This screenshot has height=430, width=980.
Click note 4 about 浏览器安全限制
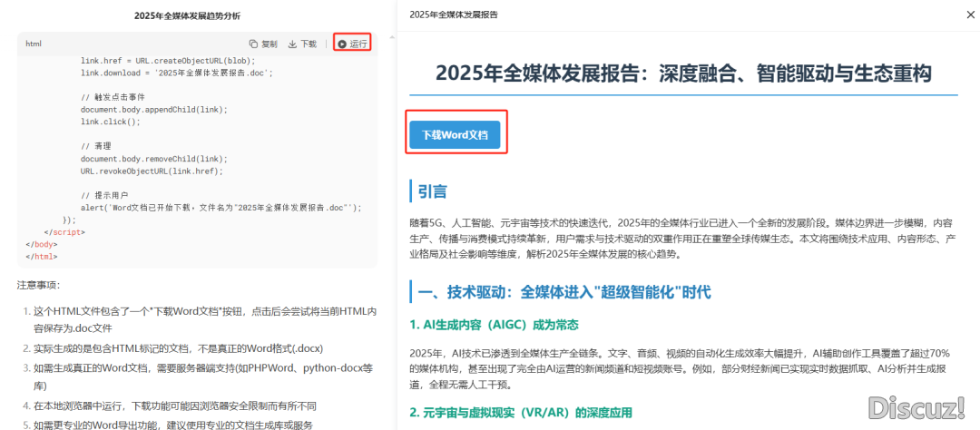(x=174, y=406)
